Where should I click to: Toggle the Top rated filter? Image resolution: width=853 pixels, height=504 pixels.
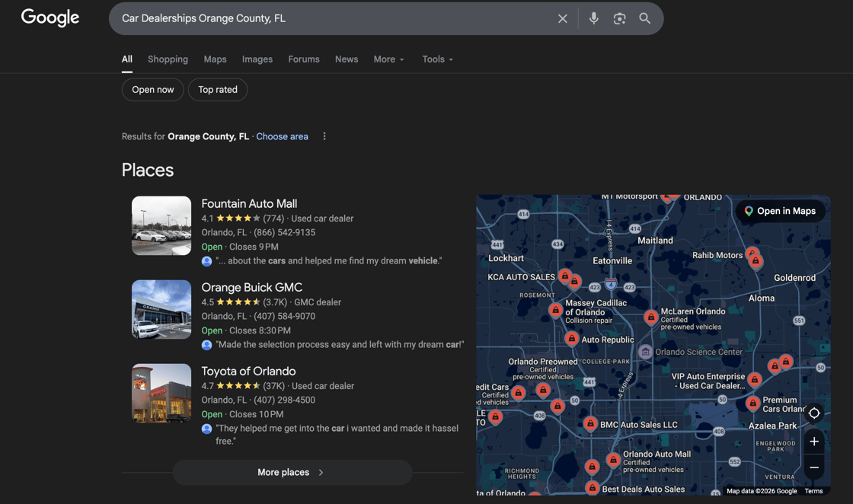(218, 90)
